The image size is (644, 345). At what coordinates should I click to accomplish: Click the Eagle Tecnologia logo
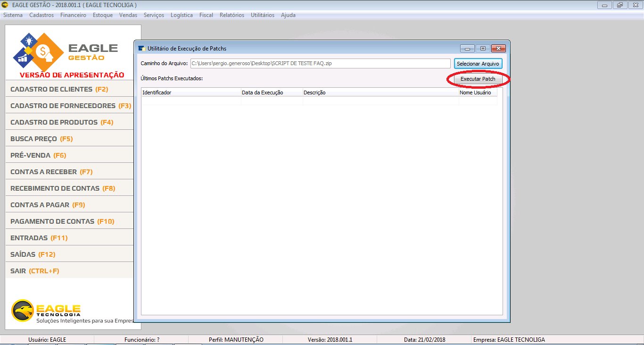pyautogui.click(x=46, y=311)
